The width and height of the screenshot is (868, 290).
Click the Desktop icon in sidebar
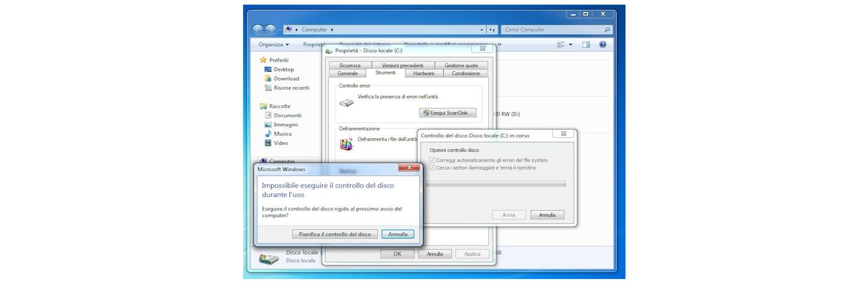click(x=268, y=69)
